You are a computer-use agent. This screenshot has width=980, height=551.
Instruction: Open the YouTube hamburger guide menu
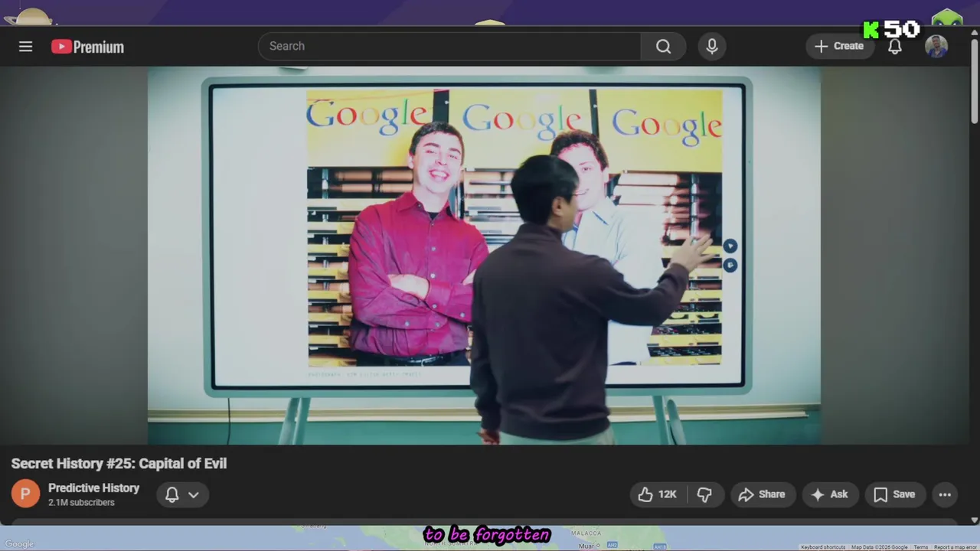25,47
